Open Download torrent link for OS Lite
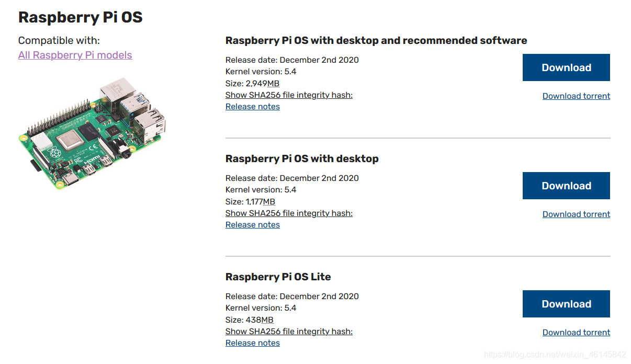Viewport: 631px width, 364px height. point(576,332)
